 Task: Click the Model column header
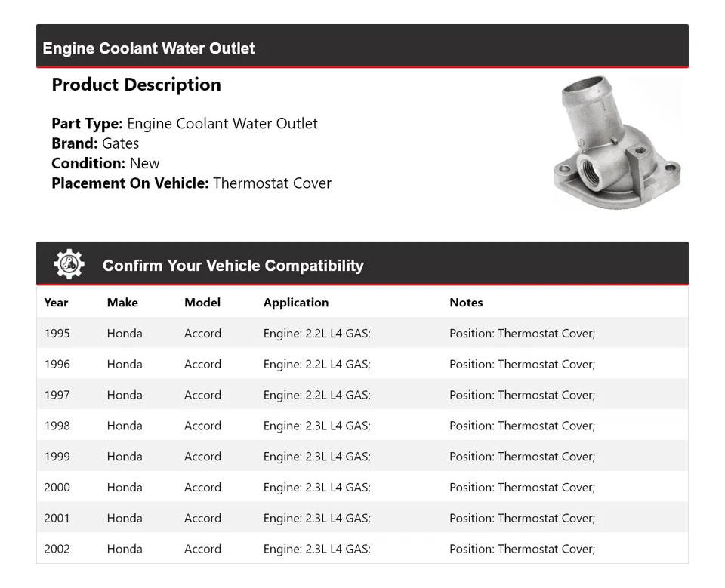tap(202, 303)
